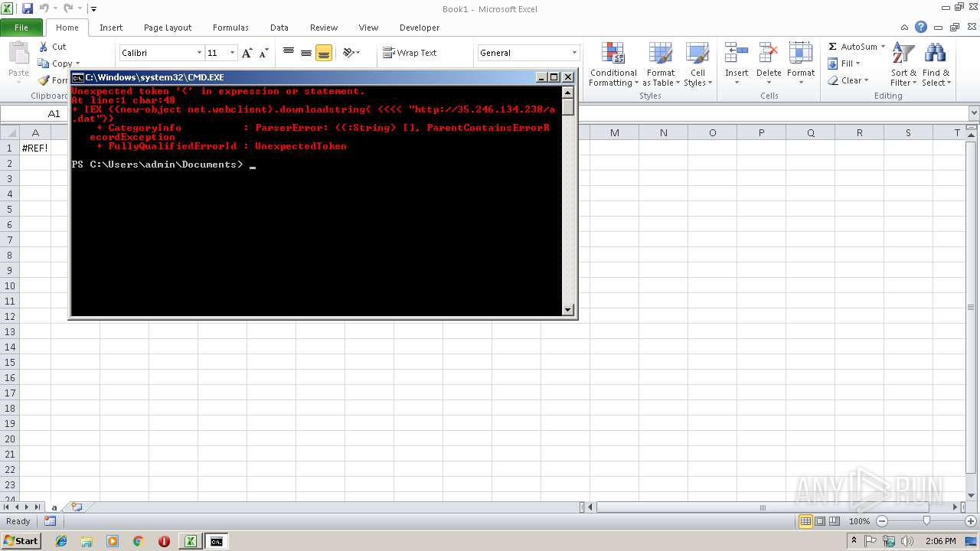Open Find & Select binoculars menu
The image size is (980, 551).
(935, 65)
